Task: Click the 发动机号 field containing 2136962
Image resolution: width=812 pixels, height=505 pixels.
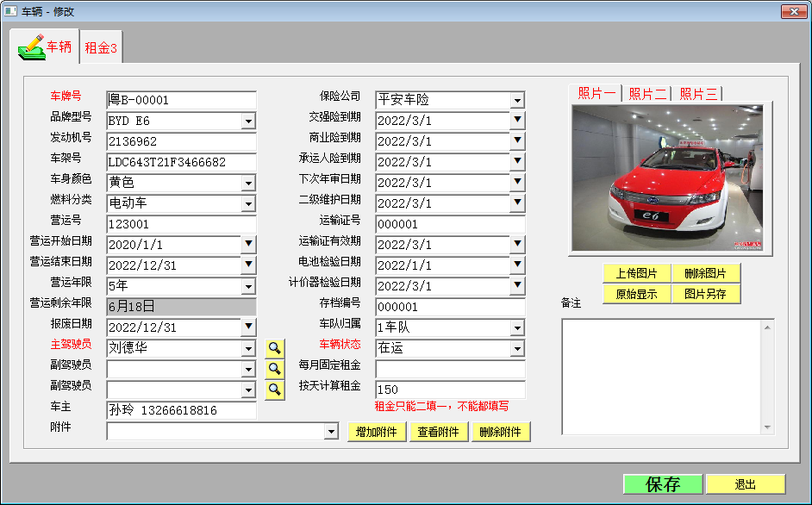Action: pos(181,141)
